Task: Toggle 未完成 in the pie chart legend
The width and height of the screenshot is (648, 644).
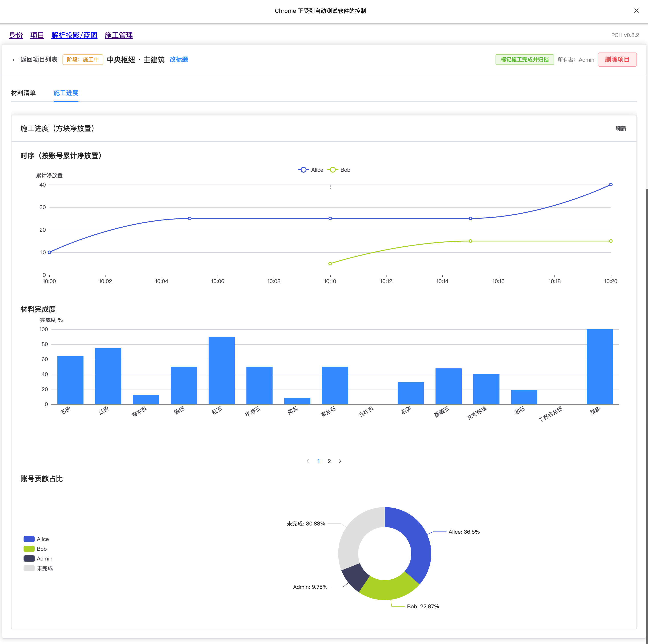Action: 38,568
